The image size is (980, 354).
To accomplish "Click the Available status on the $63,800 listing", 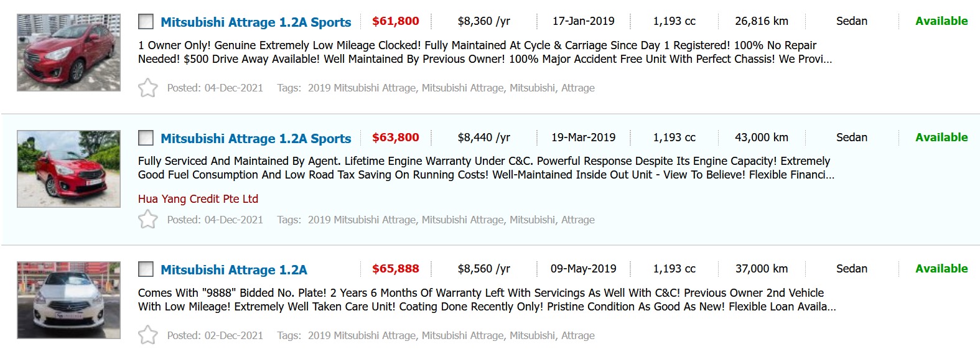I will click(x=941, y=137).
